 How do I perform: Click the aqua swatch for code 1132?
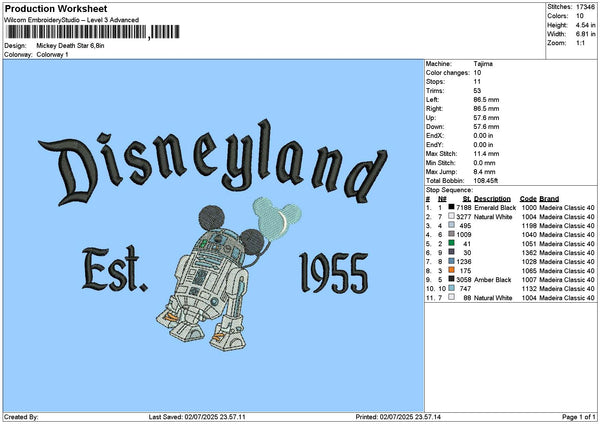(452, 288)
